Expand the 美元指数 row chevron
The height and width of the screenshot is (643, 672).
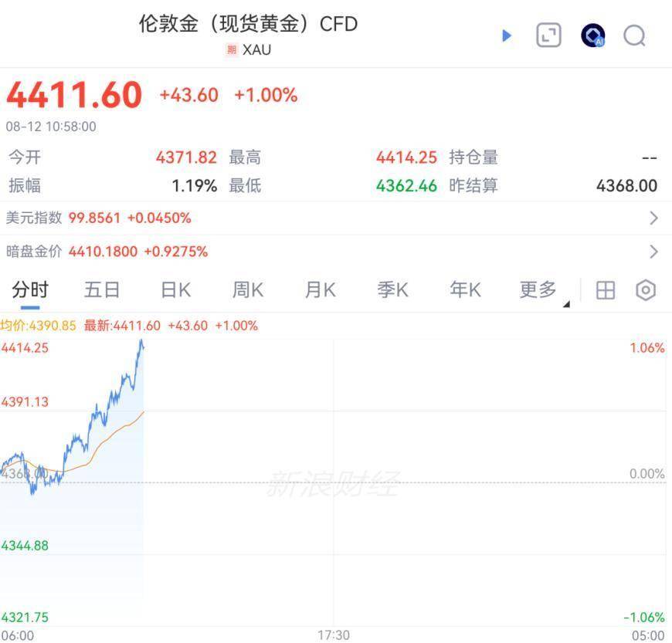point(653,218)
